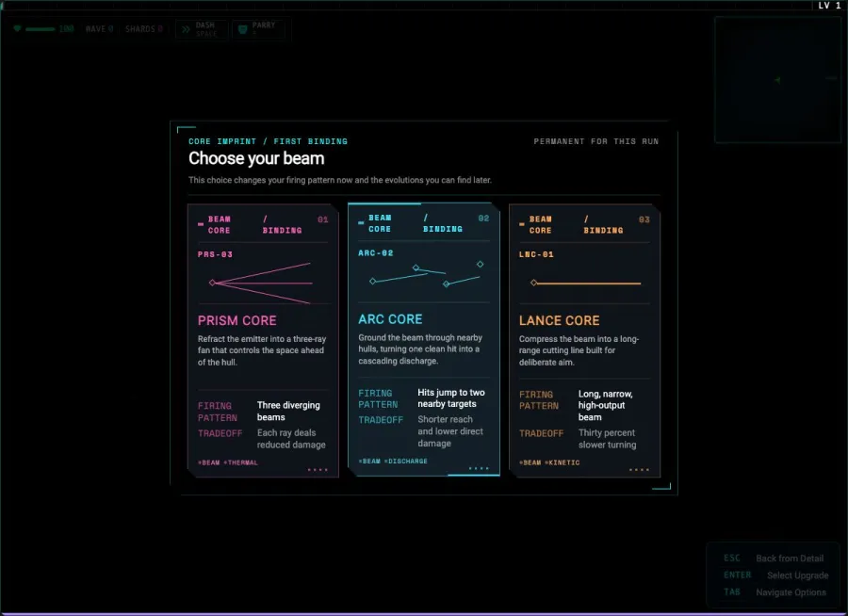Click the 01 number on Prism card
The image size is (848, 616).
tap(323, 219)
